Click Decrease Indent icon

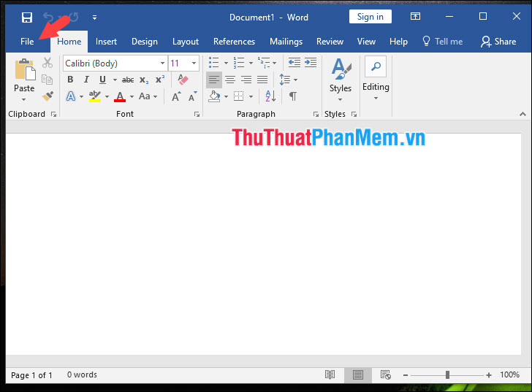click(294, 62)
